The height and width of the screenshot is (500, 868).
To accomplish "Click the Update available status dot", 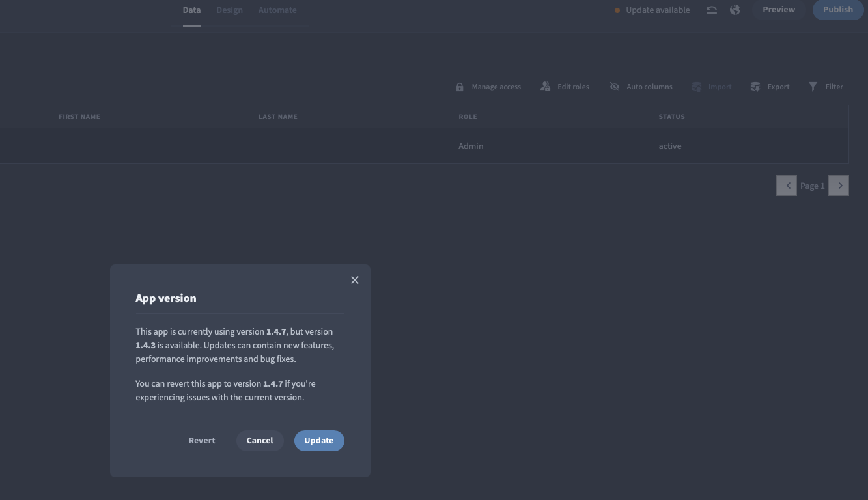I will point(617,10).
